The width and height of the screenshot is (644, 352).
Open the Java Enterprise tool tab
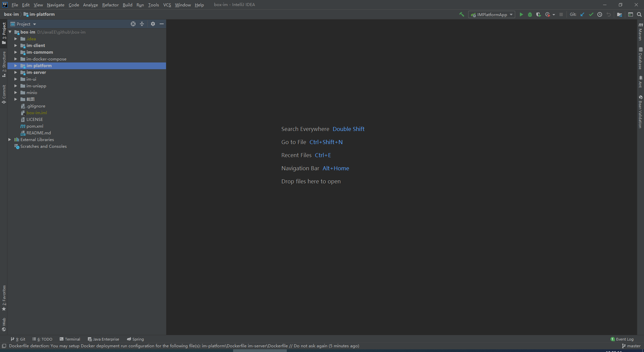[103, 339]
